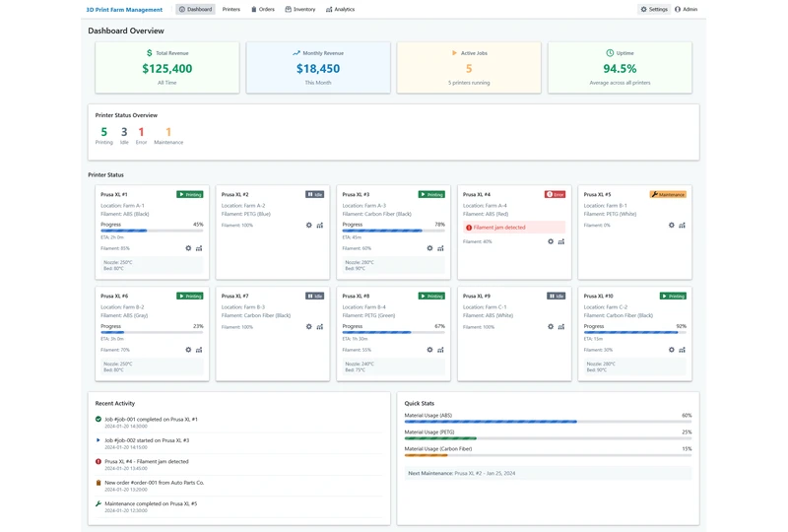
Task: Click 'Next Maintenance: Prusa XL #2 - Jan 25, 2024'
Action: [548, 473]
